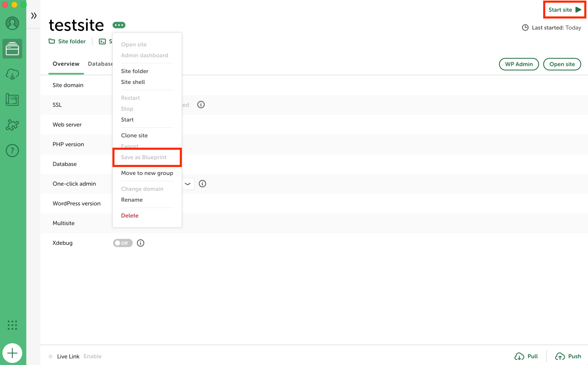588x365 pixels.
Task: Open the Blueprints icon in sidebar
Action: pyautogui.click(x=12, y=99)
